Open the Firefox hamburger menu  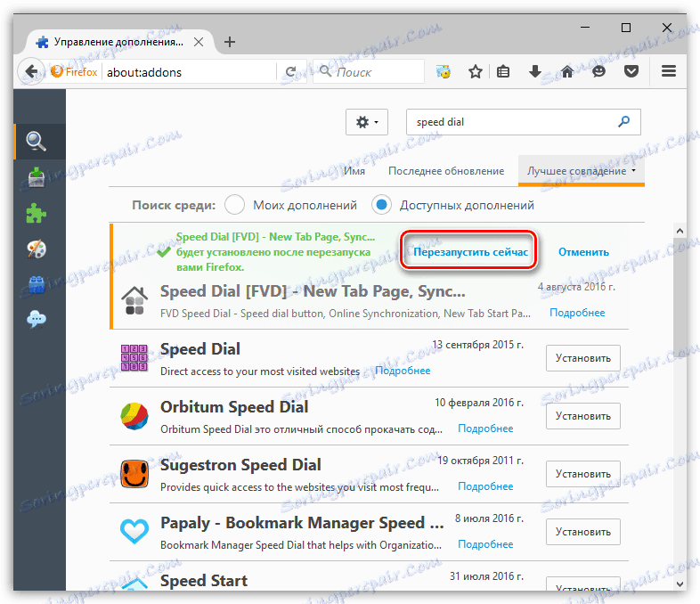click(668, 71)
